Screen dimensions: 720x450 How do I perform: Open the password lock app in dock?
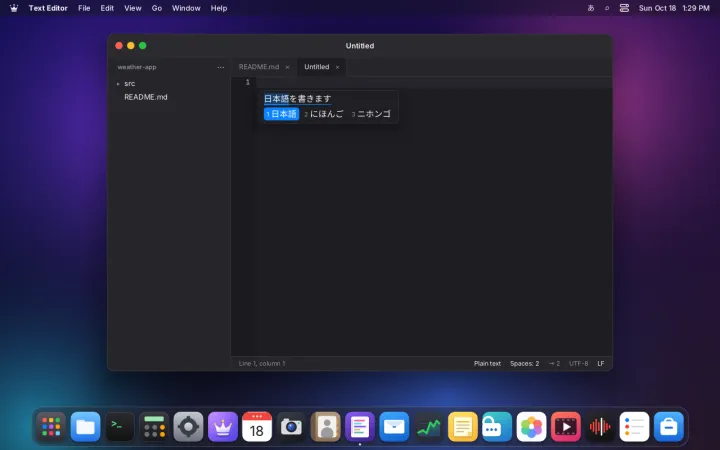(497, 427)
